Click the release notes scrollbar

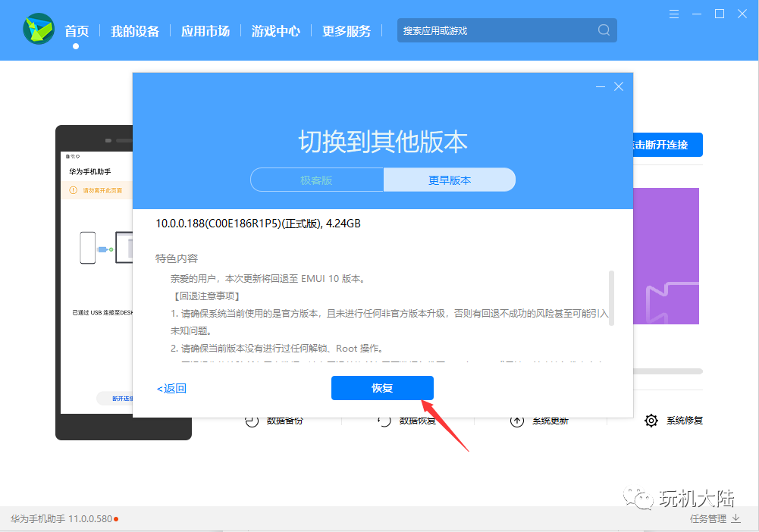pos(611,298)
